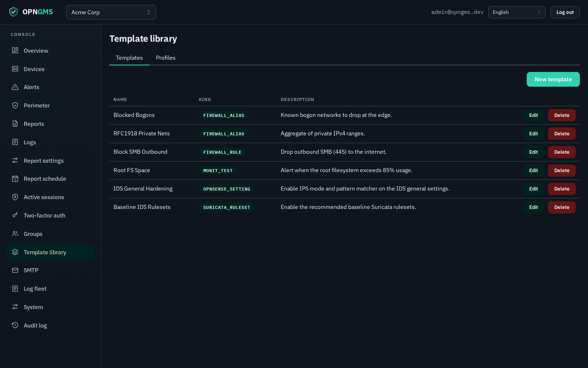The height and width of the screenshot is (368, 588).
Task: Click the DESCRIPTION column header
Action: (297, 99)
